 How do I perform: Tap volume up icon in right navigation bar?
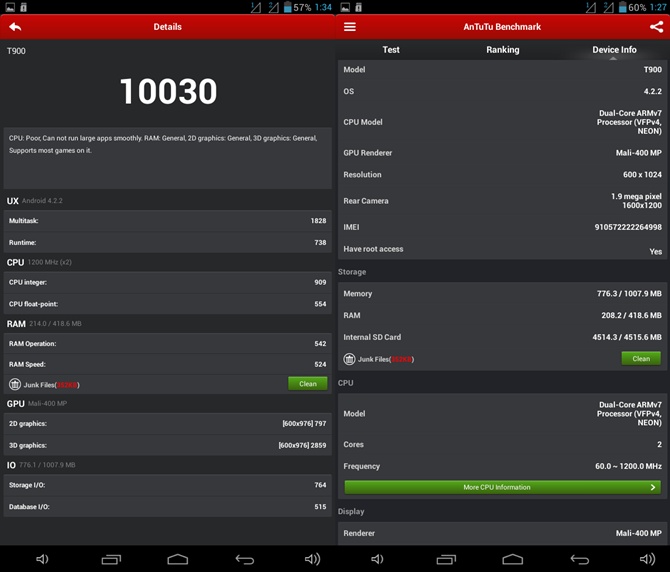tap(647, 559)
